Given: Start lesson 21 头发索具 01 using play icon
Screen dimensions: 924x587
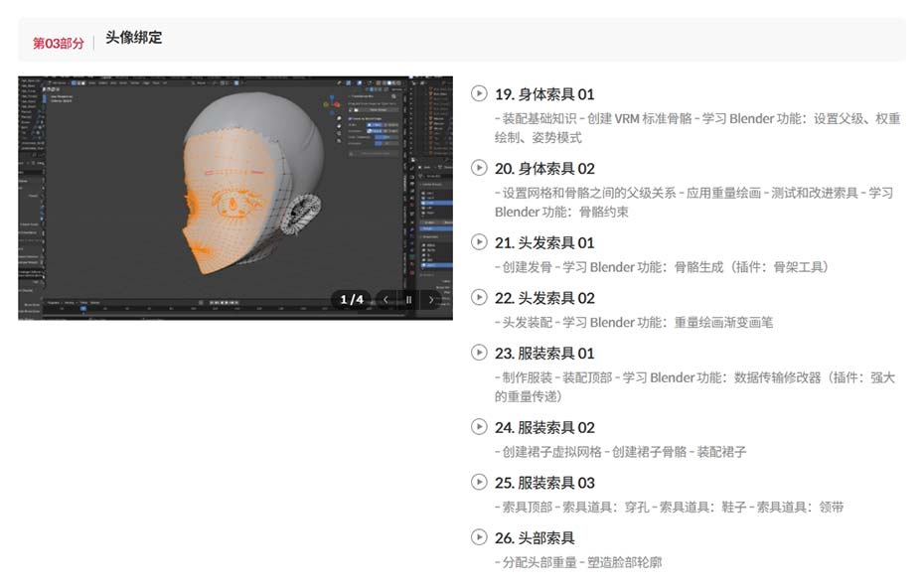Looking at the screenshot, I should [479, 241].
